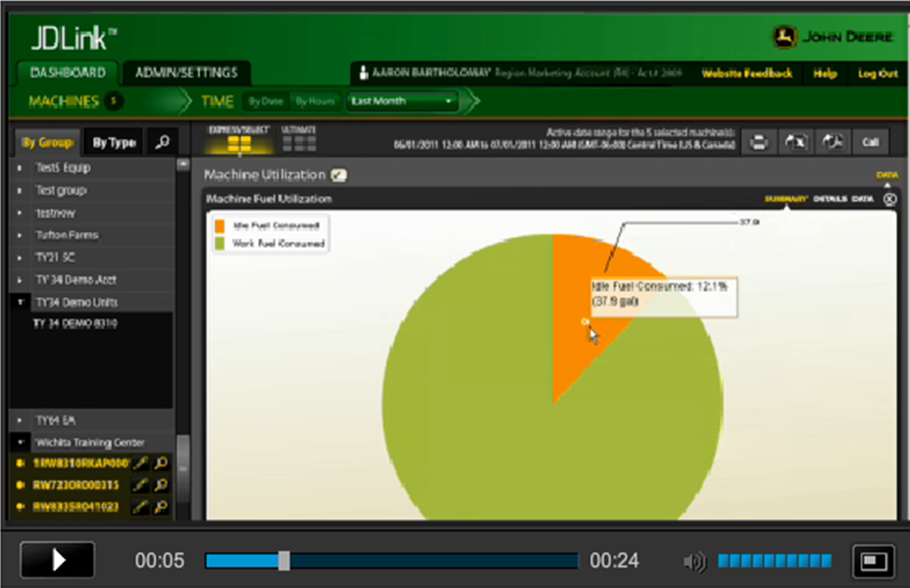Screen dimensions: 910x588
Task: Click the Log Out link
Action: click(878, 73)
